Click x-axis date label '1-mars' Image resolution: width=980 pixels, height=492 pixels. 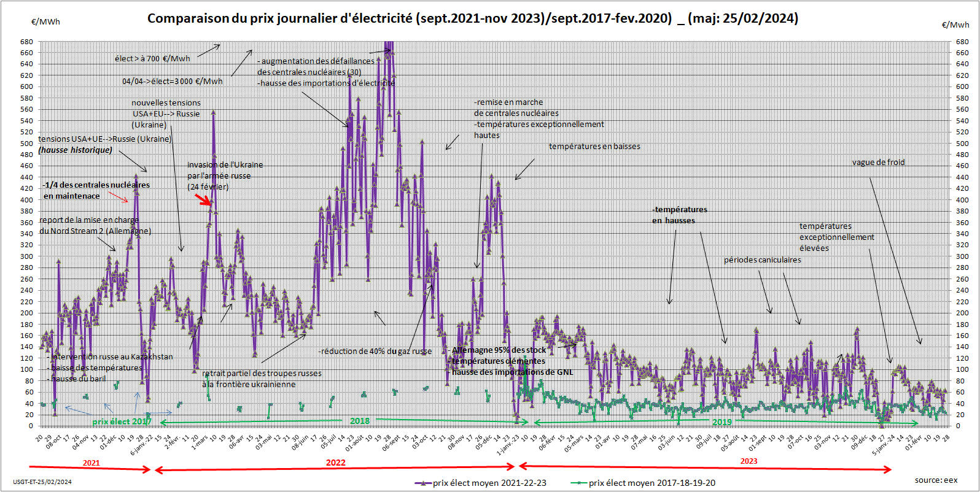coord(199,442)
